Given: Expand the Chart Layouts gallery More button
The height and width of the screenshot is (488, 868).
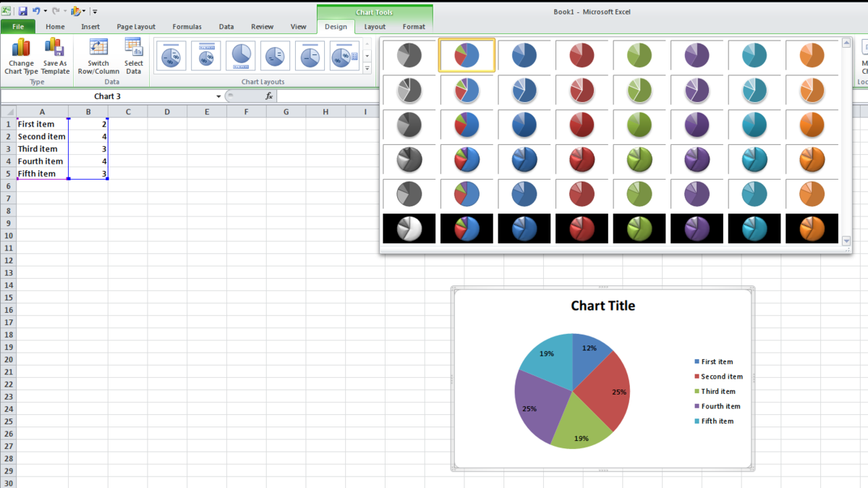Looking at the screenshot, I should pyautogui.click(x=367, y=68).
